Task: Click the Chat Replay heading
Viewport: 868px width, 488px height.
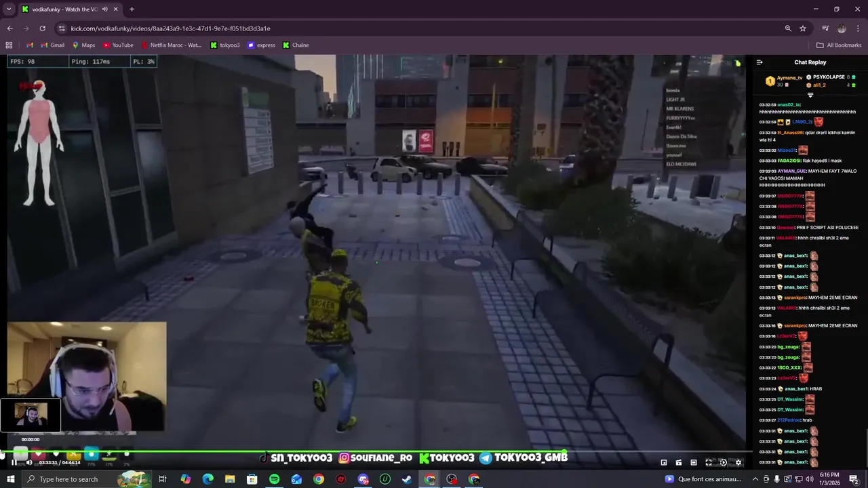Action: click(810, 62)
